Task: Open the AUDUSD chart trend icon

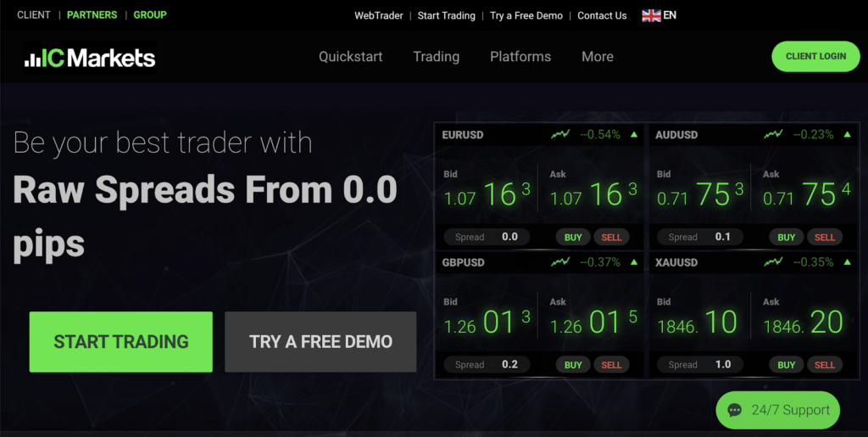Action: click(x=773, y=135)
